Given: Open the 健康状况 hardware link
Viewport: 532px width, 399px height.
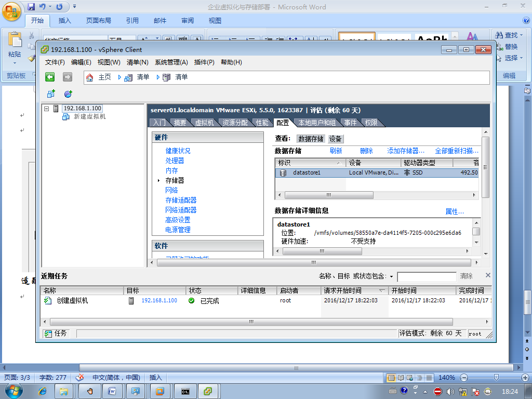Looking at the screenshot, I should coord(178,151).
